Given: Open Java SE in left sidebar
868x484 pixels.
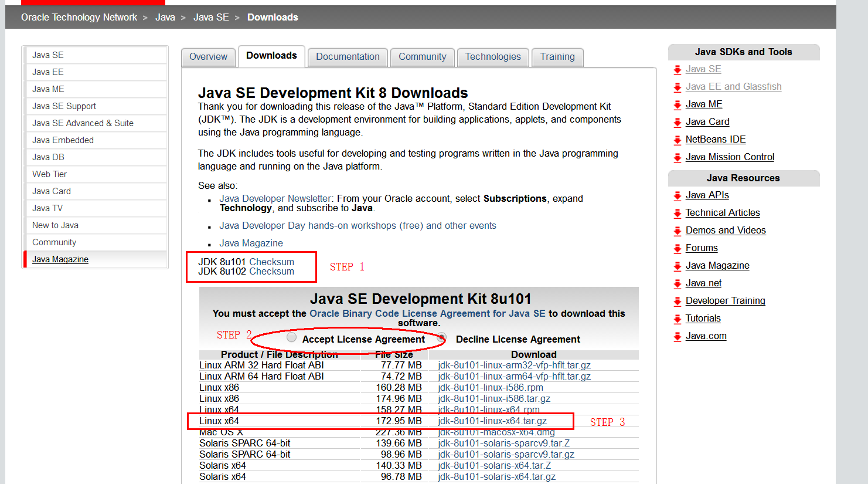Looking at the screenshot, I should [x=96, y=55].
